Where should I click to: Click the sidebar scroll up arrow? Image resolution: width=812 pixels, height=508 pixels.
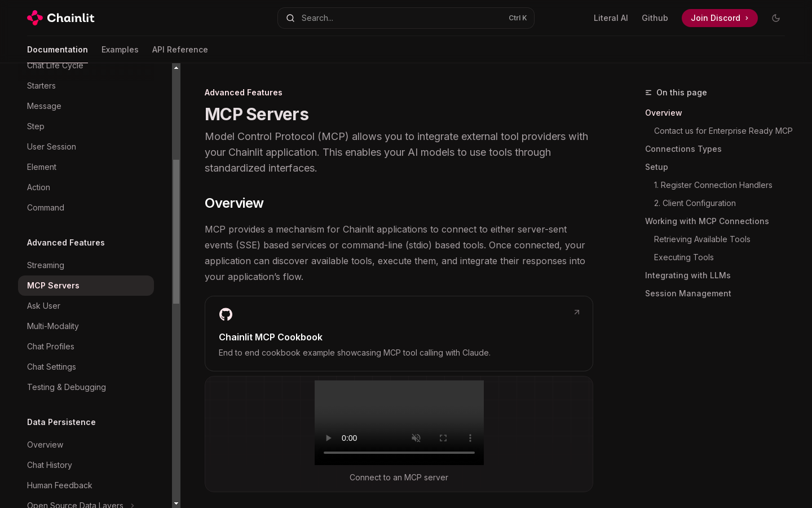pos(176,68)
